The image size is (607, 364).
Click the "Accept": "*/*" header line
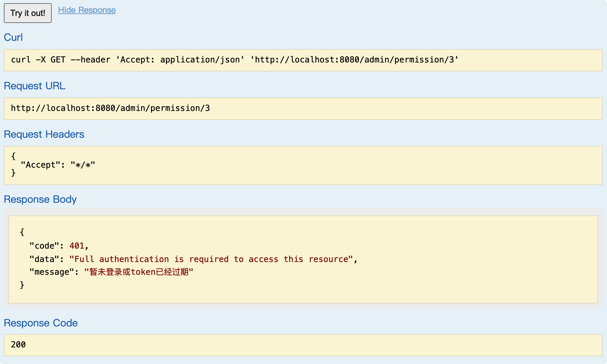pyautogui.click(x=58, y=165)
